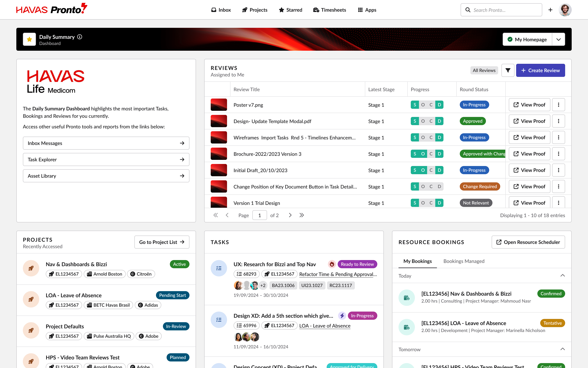Open LOA - Leave of Absence task link
The image size is (588, 368).
tap(325, 326)
